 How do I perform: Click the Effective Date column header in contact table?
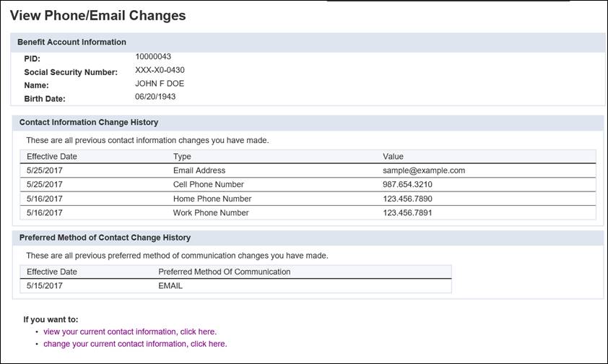pyautogui.click(x=52, y=157)
